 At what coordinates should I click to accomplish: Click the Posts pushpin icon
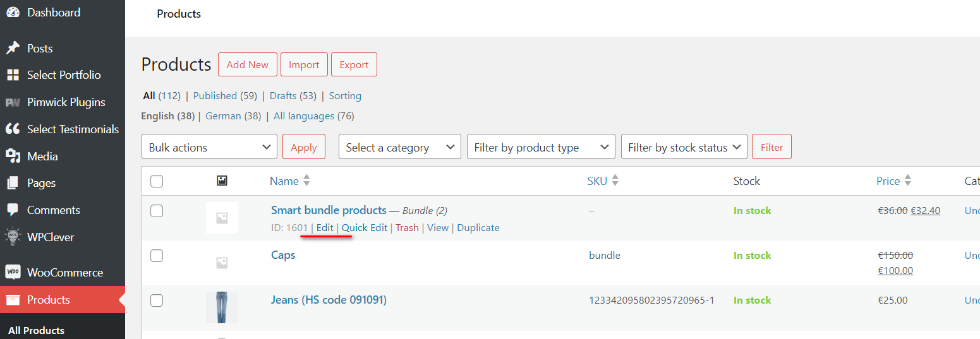coord(13,49)
